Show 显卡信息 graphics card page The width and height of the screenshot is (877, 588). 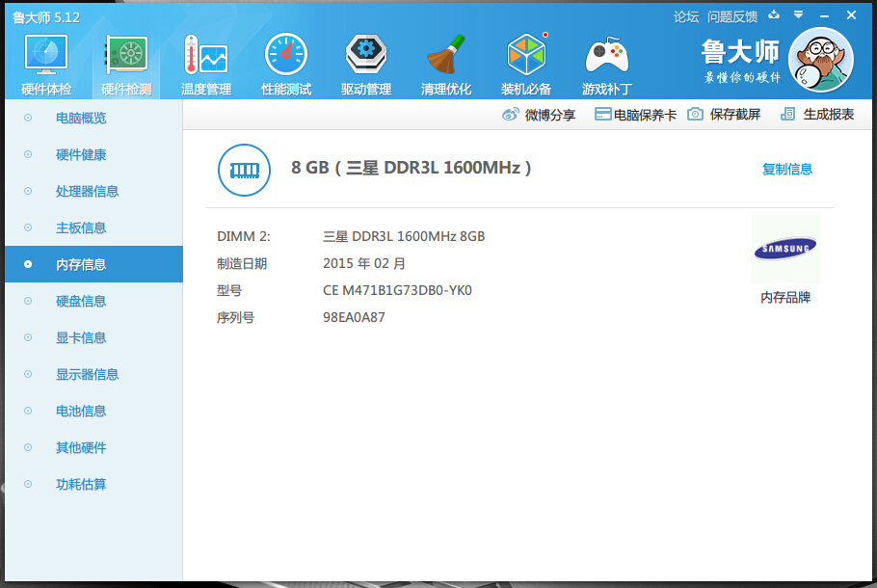(94, 337)
